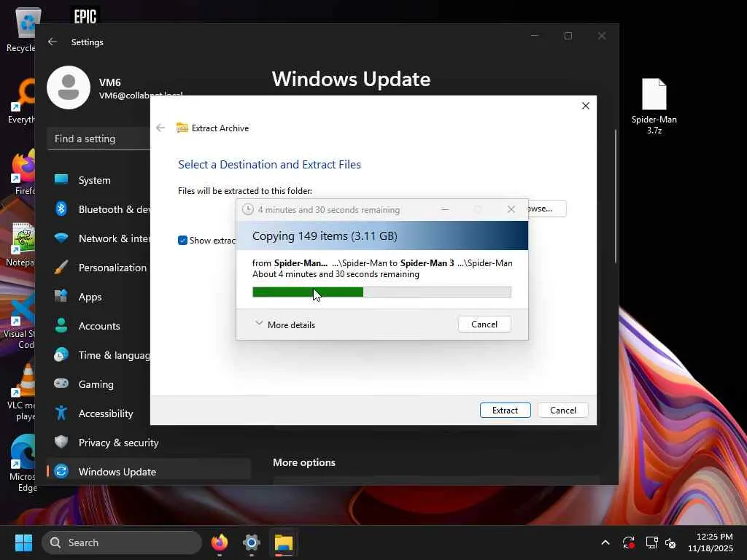The width and height of the screenshot is (747, 560).
Task: Cancel the file copying operation
Action: [x=484, y=324]
